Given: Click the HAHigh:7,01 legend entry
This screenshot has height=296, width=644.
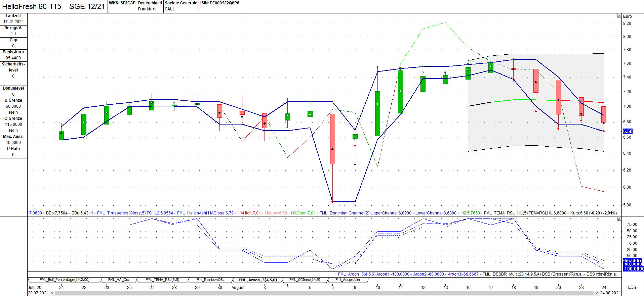Looking at the screenshot, I should (x=249, y=213).
